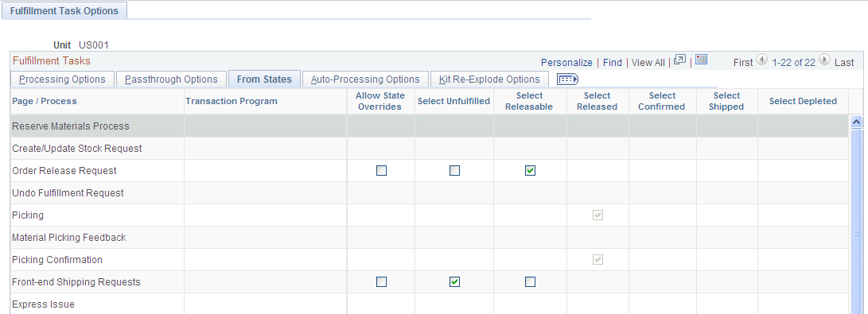Click Page / Process column header
868x314 pixels.
(x=45, y=101)
